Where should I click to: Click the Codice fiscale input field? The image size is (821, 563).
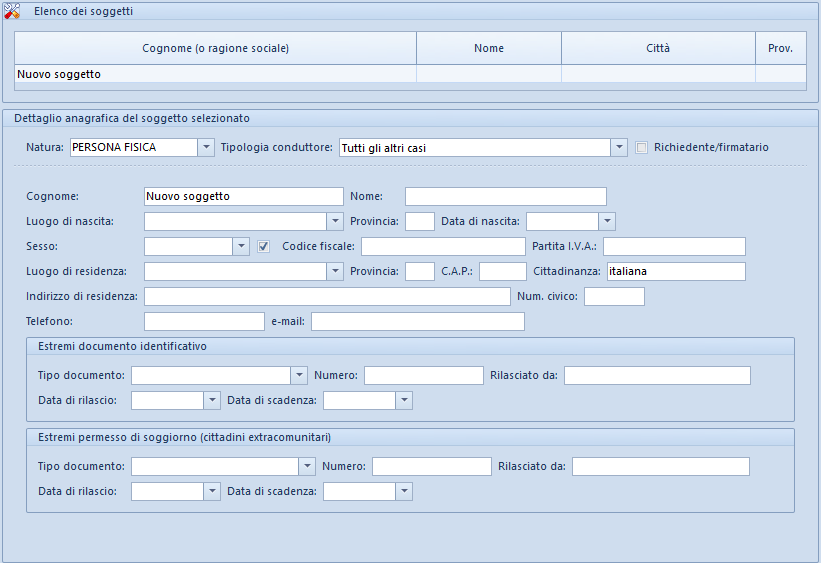(x=443, y=247)
